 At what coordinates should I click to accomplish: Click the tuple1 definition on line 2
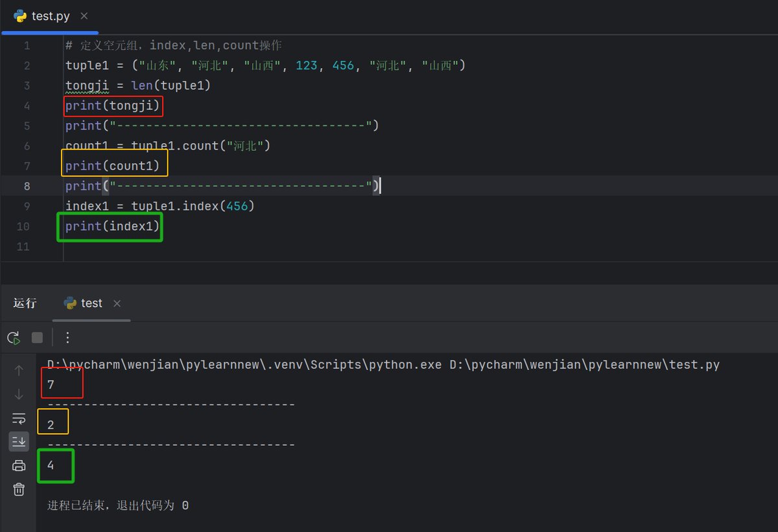[266, 65]
